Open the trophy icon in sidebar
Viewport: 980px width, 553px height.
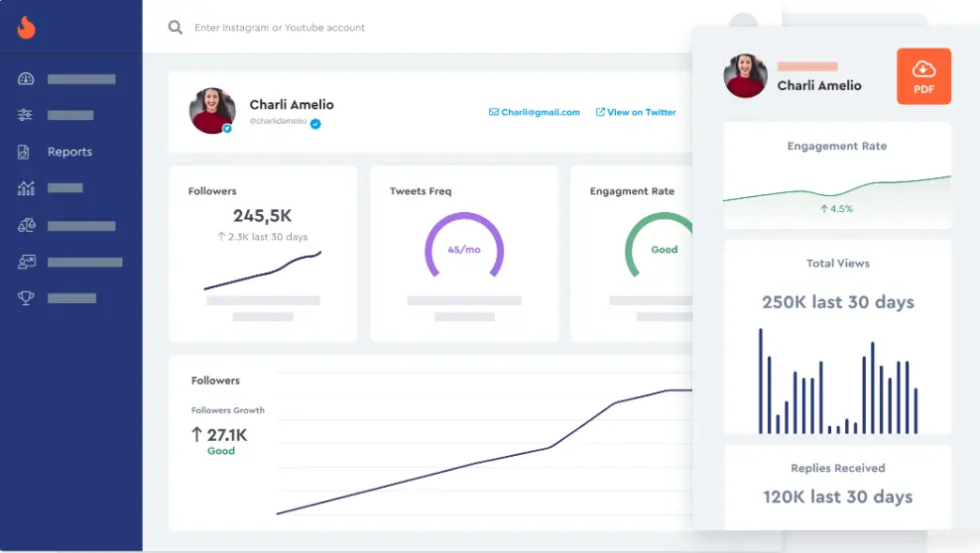[x=26, y=298]
